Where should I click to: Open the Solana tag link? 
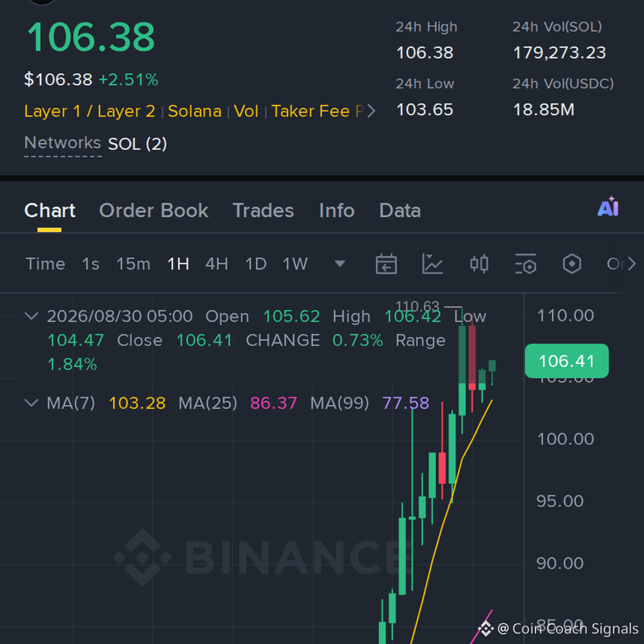(x=194, y=111)
